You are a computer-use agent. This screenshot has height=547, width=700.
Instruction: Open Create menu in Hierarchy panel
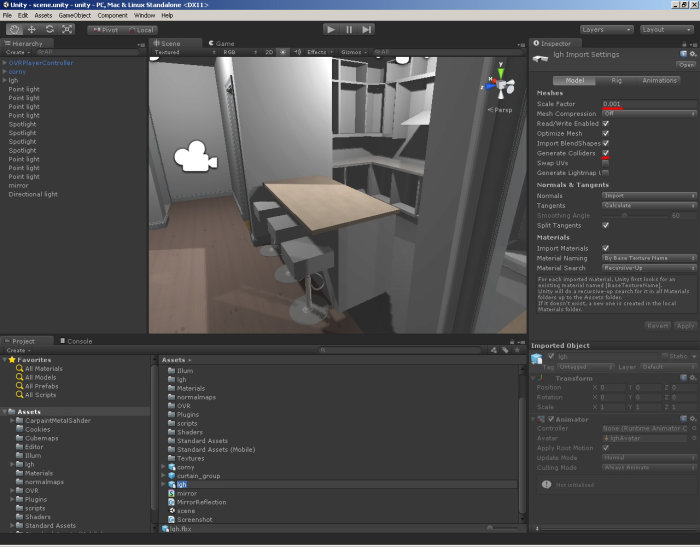[x=18, y=52]
